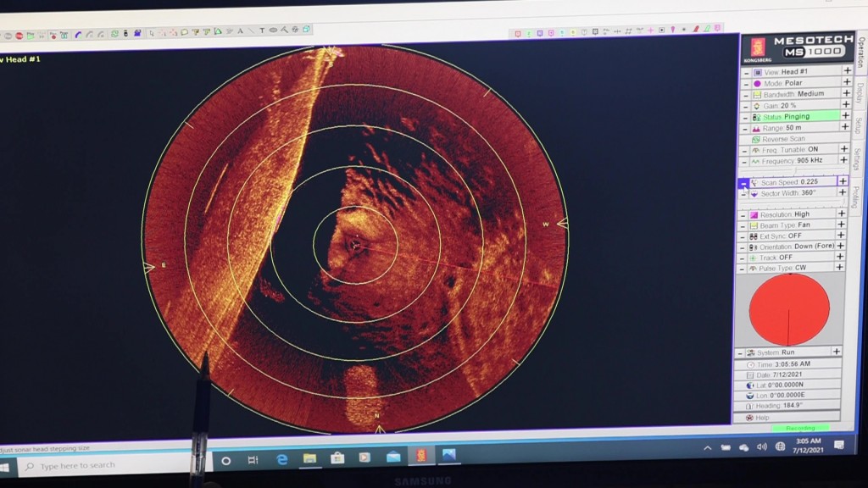This screenshot has height=488, width=868.
Task: Increase Scan Speed with plus button
Action: [x=843, y=181]
